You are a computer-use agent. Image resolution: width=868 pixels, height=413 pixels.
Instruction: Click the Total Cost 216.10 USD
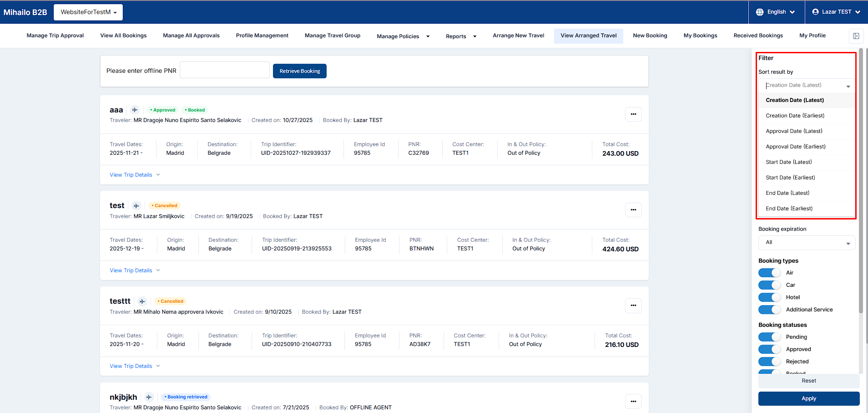(622, 345)
